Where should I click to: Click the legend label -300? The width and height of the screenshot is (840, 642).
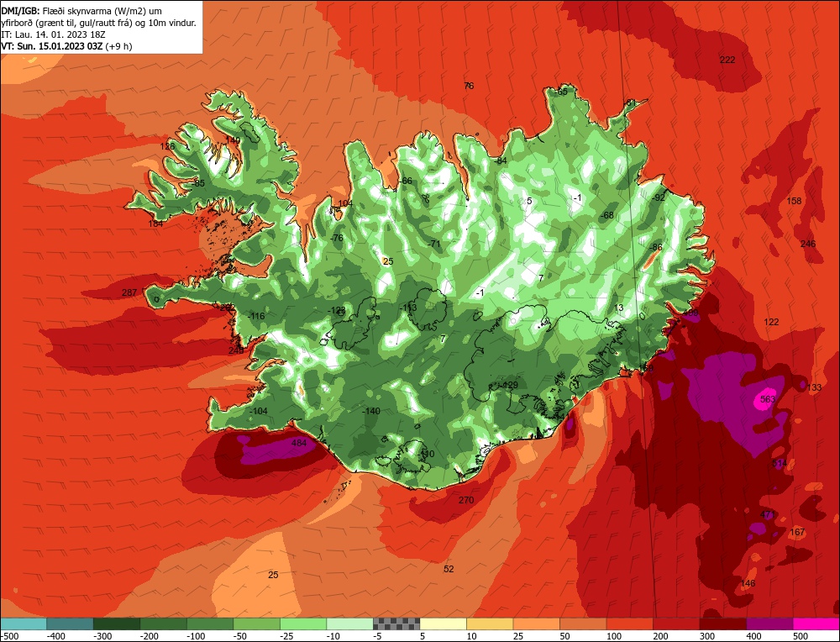click(102, 637)
